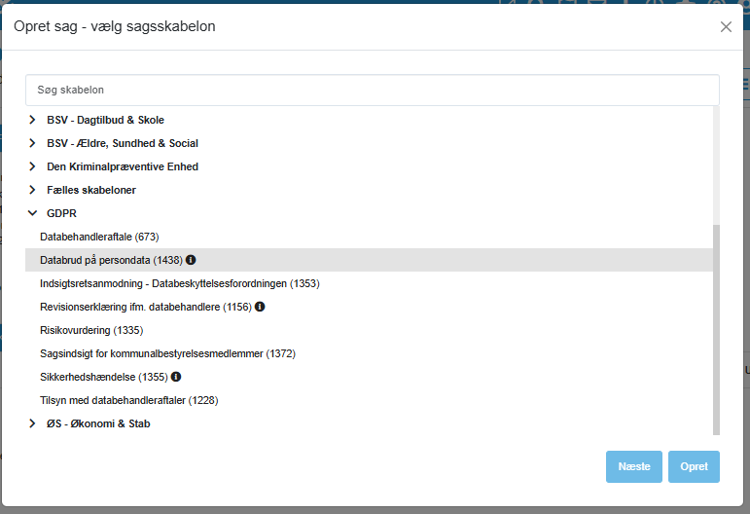Click the template list vertical scrollbar
This screenshot has width=750, height=514.
pos(716,329)
